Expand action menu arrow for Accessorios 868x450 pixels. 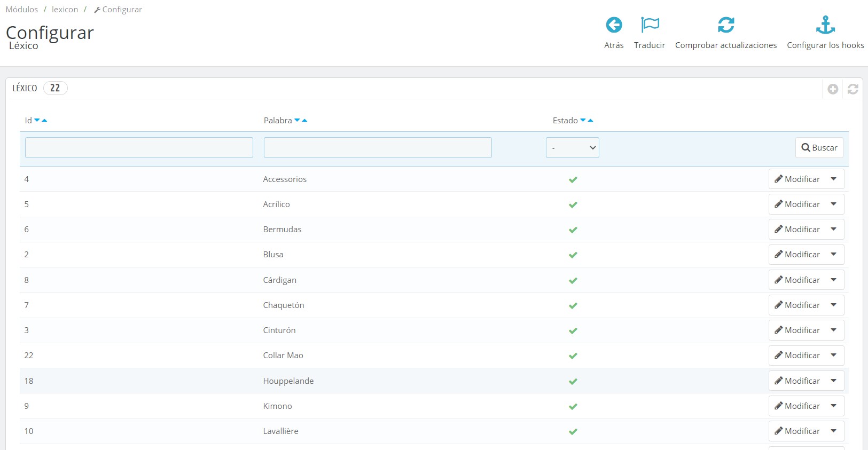pos(834,179)
